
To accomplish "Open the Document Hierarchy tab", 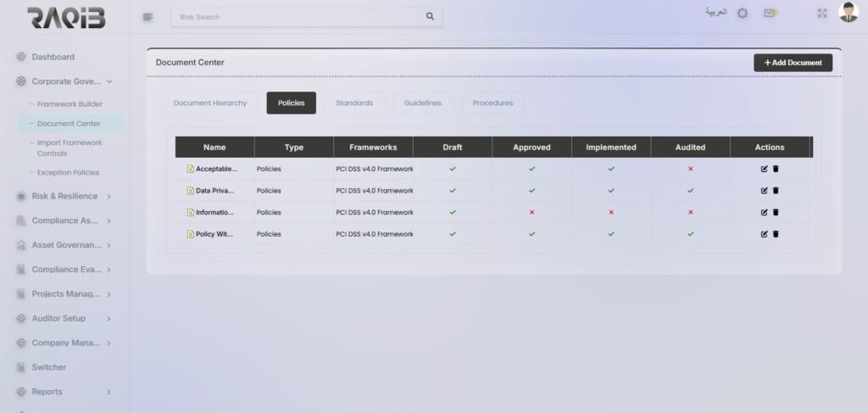I will click(210, 103).
